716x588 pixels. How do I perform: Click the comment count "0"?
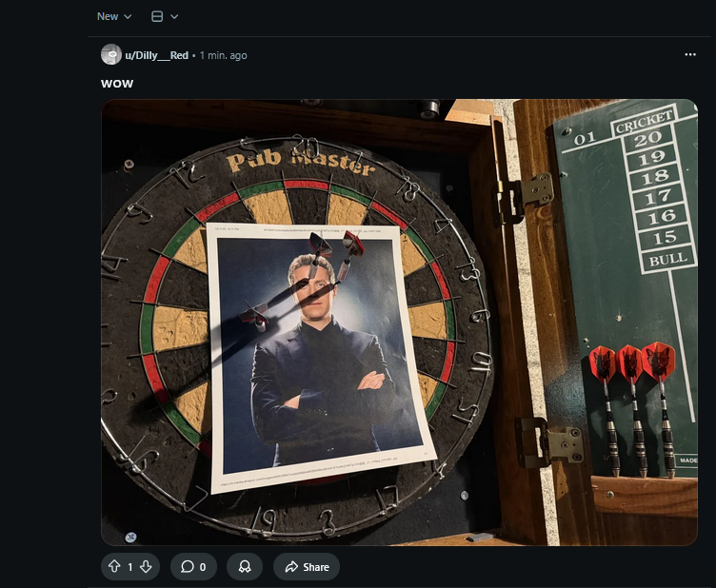point(203,567)
